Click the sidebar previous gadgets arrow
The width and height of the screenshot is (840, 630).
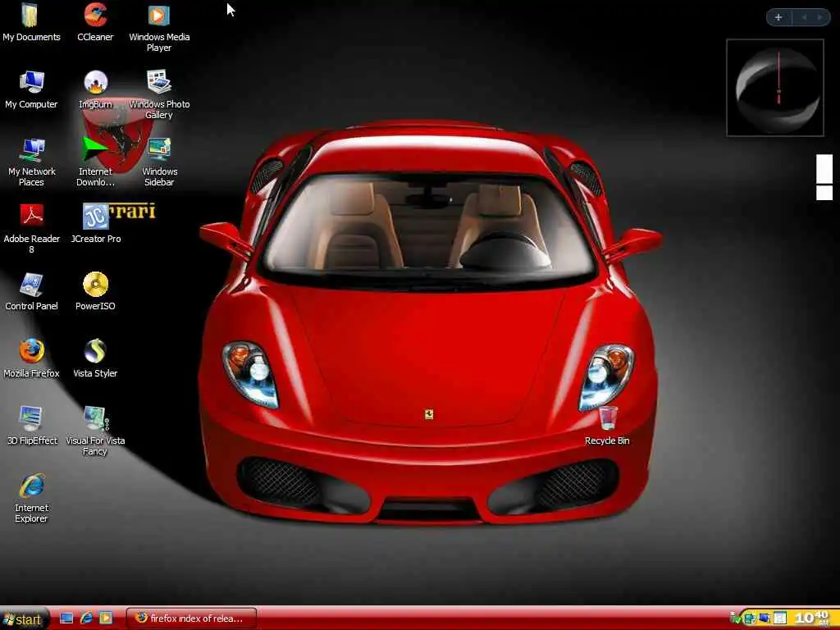click(x=804, y=17)
